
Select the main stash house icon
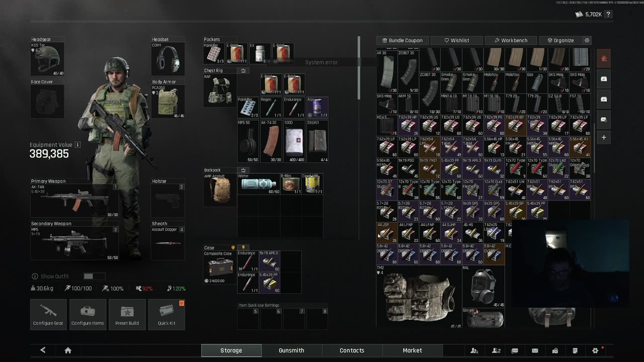pos(604,58)
